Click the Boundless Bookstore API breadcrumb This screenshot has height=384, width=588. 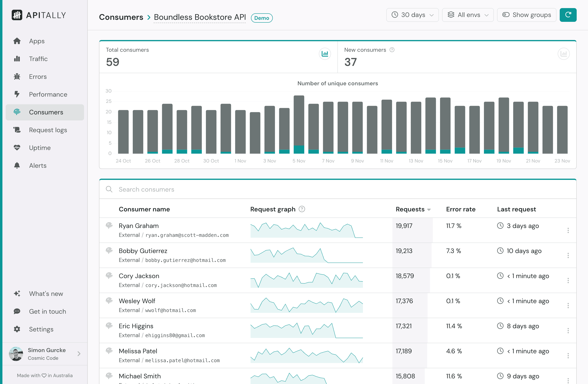[x=200, y=17]
